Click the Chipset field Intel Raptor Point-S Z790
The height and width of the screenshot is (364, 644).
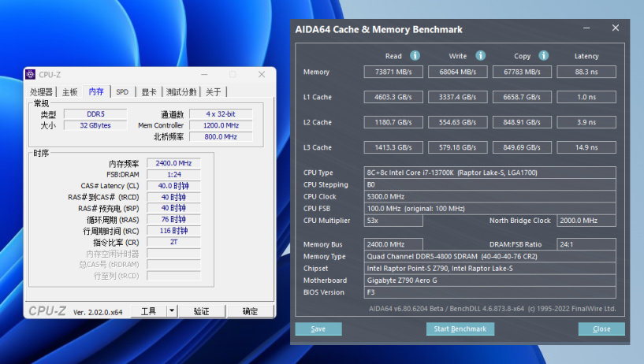tap(490, 269)
